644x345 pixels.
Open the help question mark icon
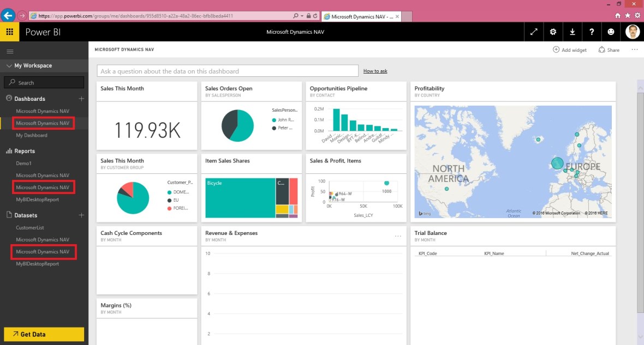pyautogui.click(x=592, y=32)
